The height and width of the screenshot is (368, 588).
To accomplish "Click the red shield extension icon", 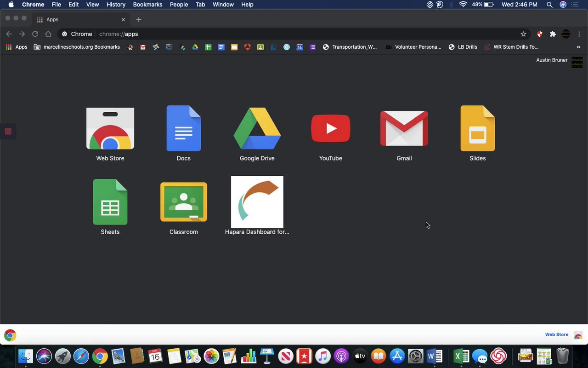I will pyautogui.click(x=540, y=34).
